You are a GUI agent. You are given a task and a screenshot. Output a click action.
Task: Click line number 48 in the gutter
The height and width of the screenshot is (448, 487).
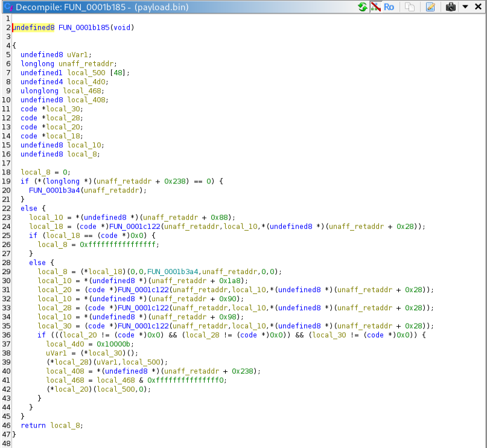coord(6,444)
